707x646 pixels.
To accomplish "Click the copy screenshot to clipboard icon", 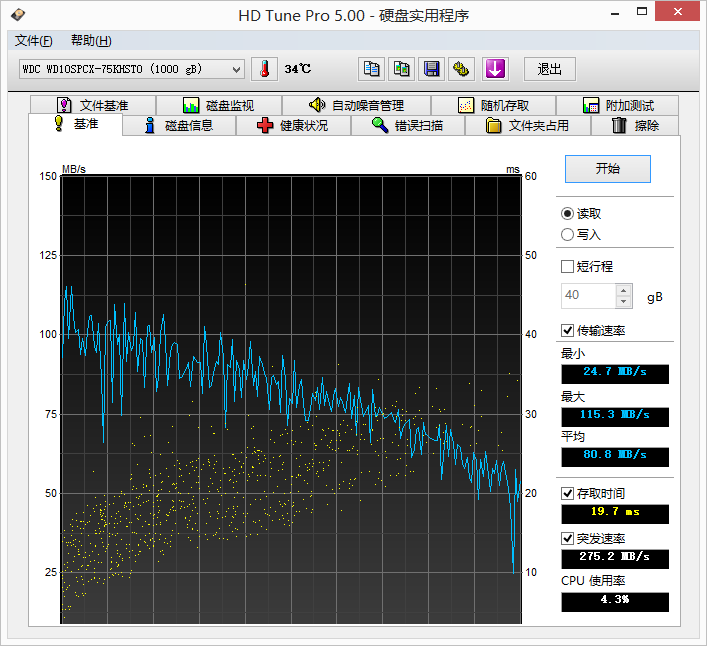I will [402, 69].
